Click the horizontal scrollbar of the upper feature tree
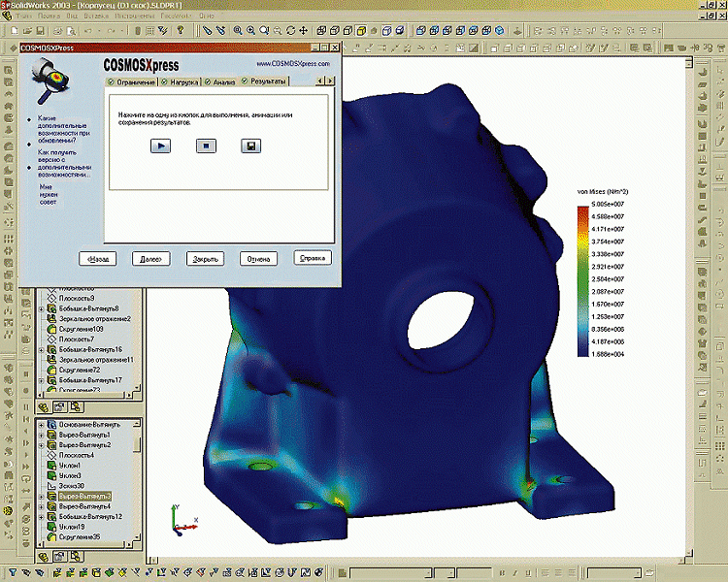The width and height of the screenshot is (728, 582). coord(85,395)
